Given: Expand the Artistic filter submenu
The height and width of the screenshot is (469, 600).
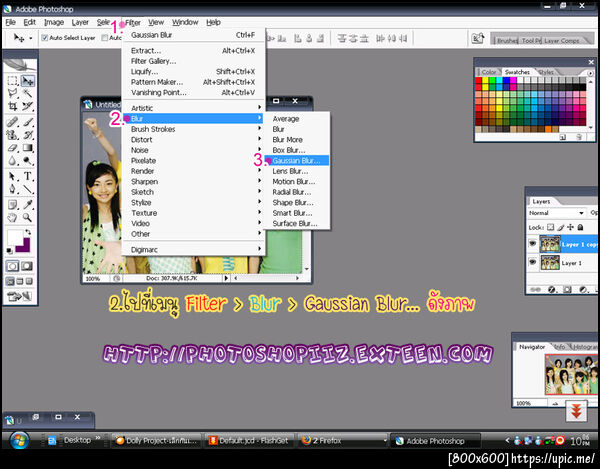Looking at the screenshot, I should coord(195,108).
